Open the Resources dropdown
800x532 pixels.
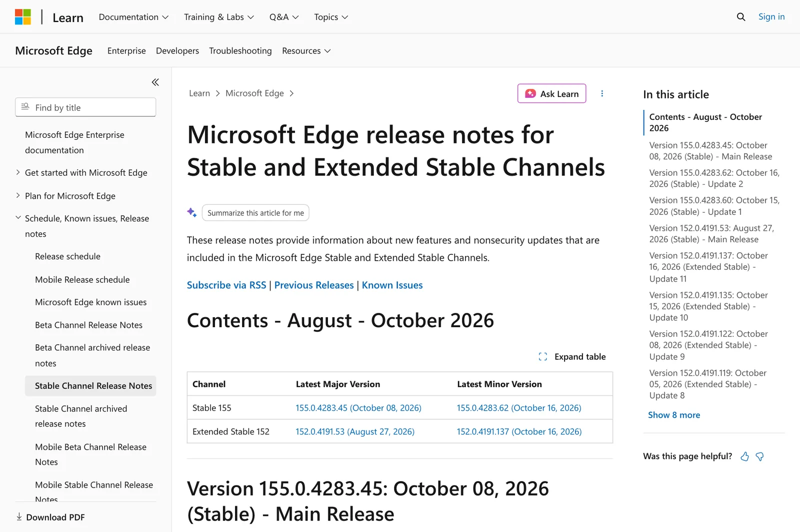coord(306,51)
